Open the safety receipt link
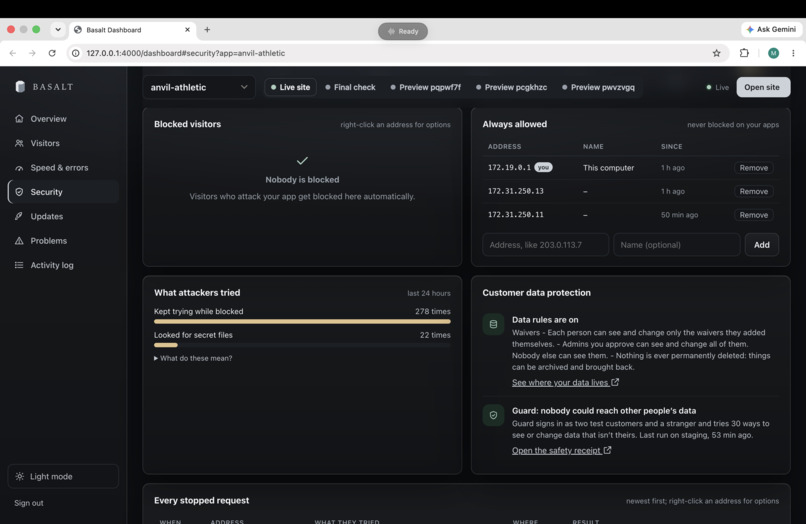 point(561,450)
